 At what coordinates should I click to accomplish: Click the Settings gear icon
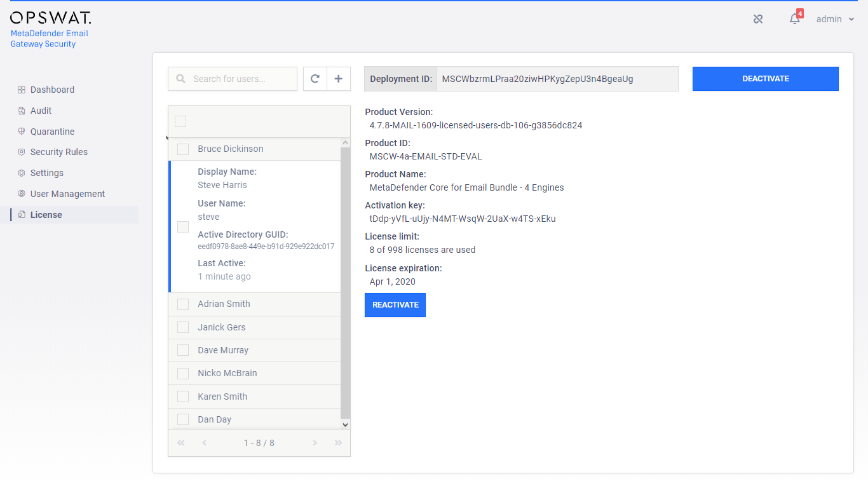tap(22, 173)
